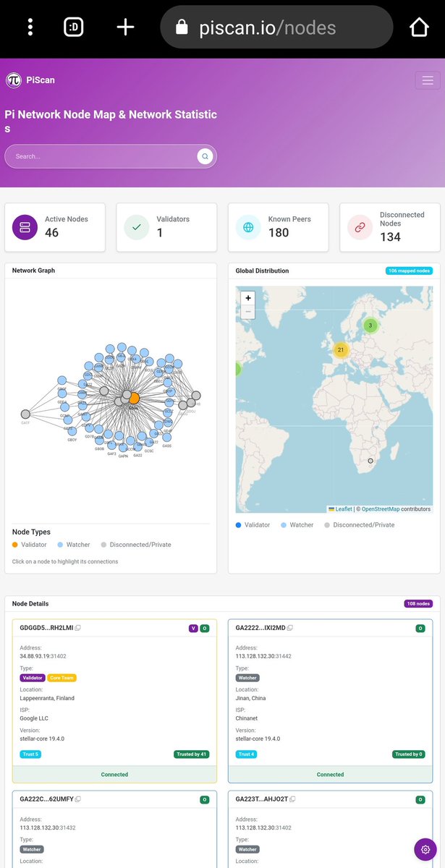This screenshot has height=868, width=445.
Task: Click the O badge on GA222C card
Action: point(204,799)
